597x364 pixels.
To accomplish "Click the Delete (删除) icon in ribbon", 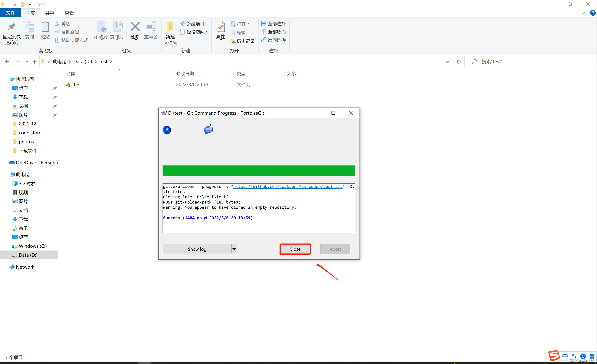I will tap(135, 27).
